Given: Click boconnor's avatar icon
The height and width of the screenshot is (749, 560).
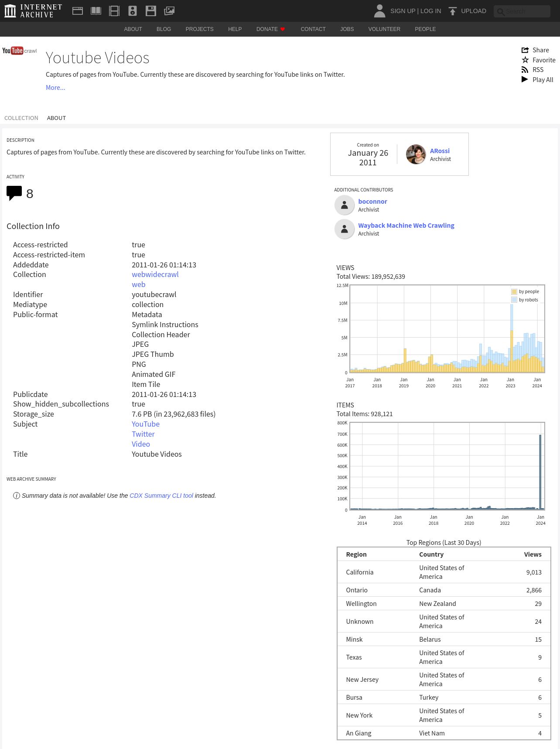Looking at the screenshot, I should pos(345,205).
